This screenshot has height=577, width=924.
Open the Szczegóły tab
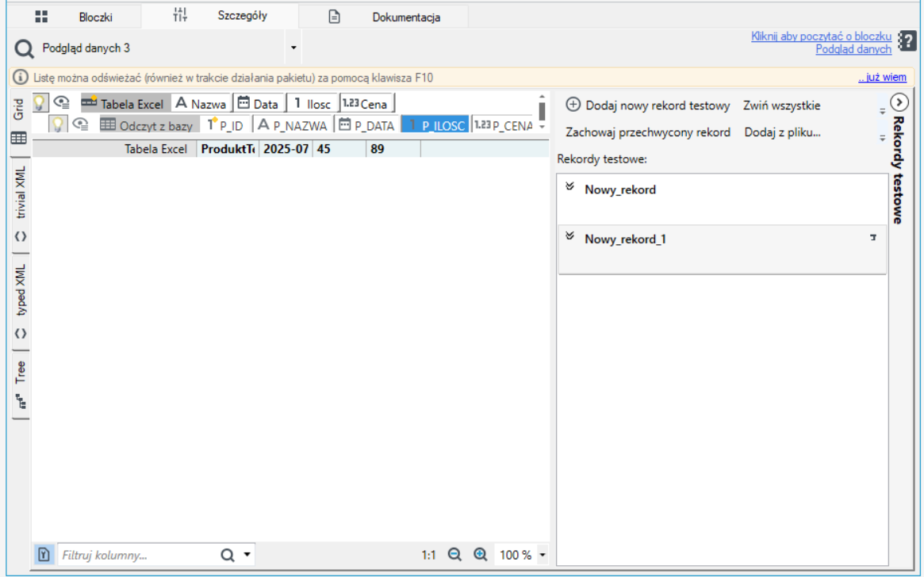(x=220, y=15)
